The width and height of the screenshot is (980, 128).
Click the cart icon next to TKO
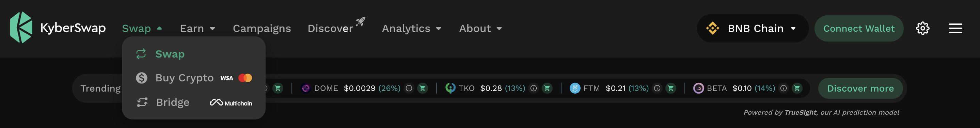tap(547, 88)
